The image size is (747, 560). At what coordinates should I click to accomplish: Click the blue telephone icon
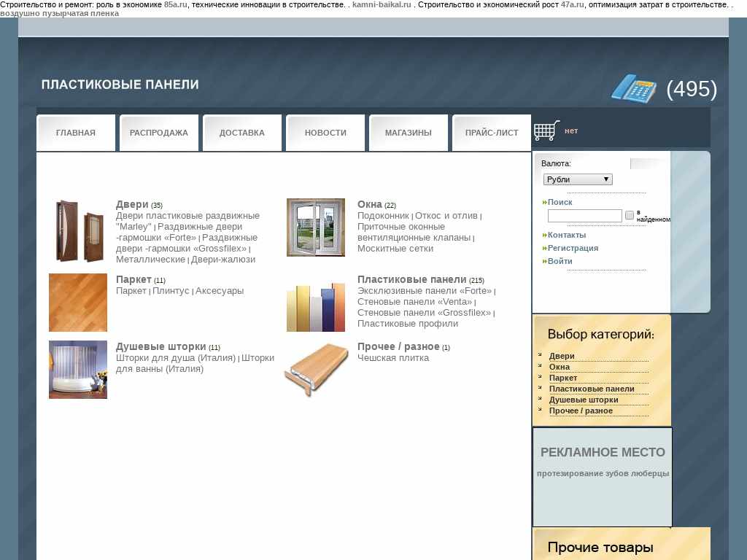click(x=633, y=88)
